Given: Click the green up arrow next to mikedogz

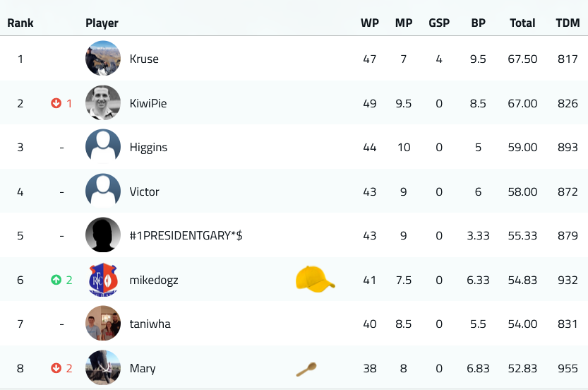Looking at the screenshot, I should (x=56, y=280).
